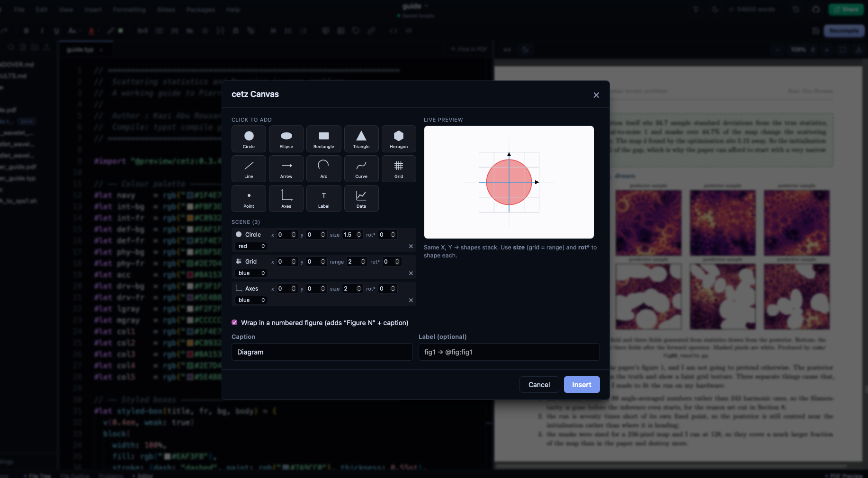Open the Circle color dropdown set to red

pyautogui.click(x=251, y=246)
